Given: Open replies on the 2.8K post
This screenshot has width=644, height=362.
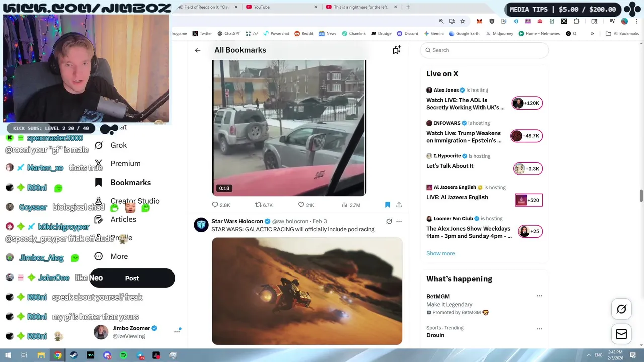Looking at the screenshot, I should point(221,205).
